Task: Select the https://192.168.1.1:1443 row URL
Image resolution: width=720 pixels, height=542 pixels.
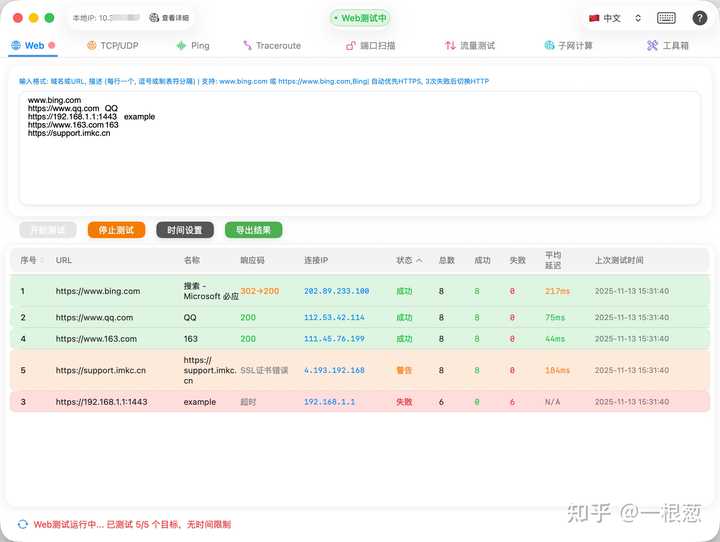Action: pyautogui.click(x=101, y=402)
